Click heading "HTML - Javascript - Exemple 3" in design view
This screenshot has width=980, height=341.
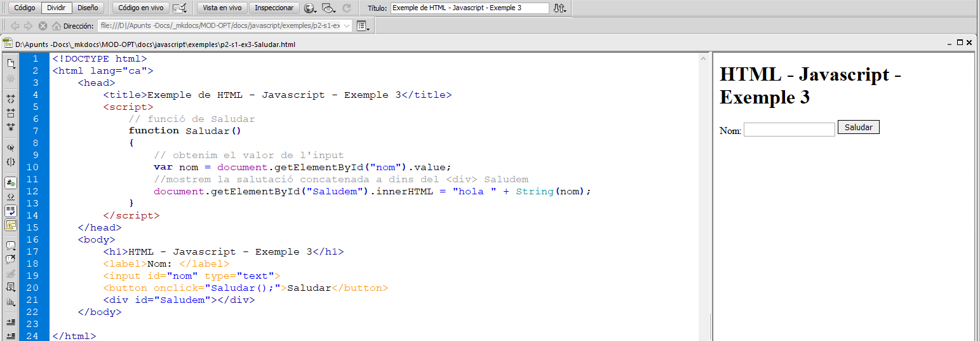tap(810, 86)
